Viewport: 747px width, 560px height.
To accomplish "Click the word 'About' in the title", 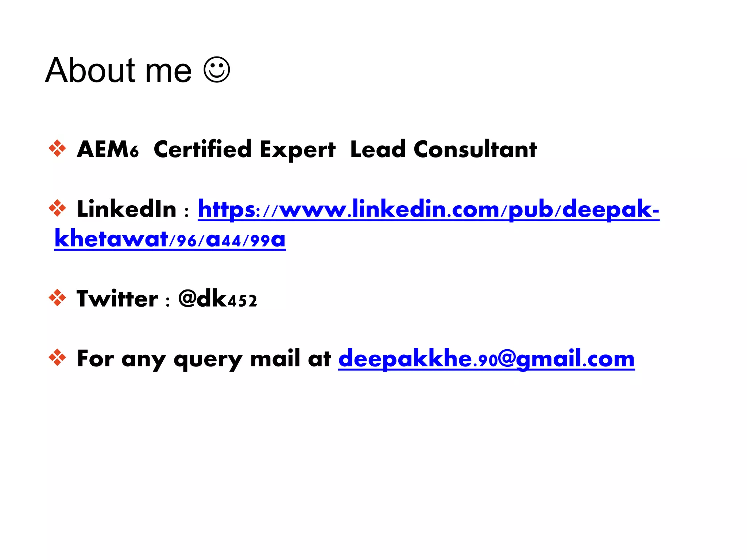I will [x=90, y=70].
